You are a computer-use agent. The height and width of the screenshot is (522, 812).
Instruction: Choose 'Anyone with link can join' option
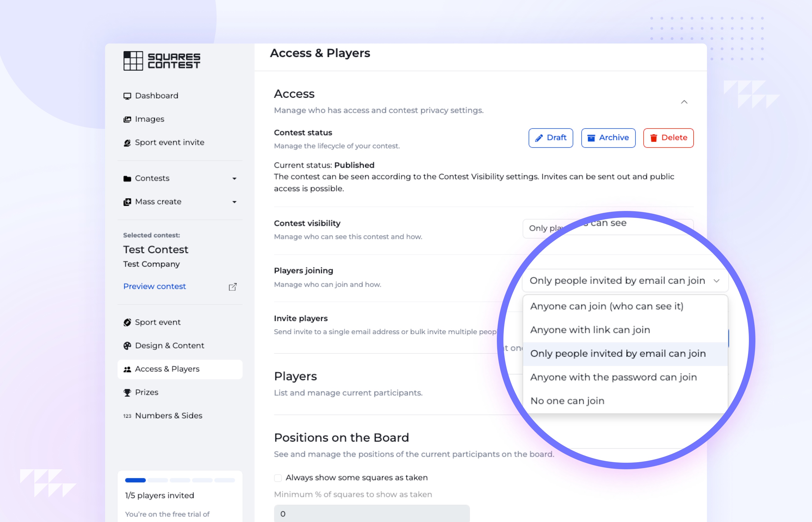point(625,330)
